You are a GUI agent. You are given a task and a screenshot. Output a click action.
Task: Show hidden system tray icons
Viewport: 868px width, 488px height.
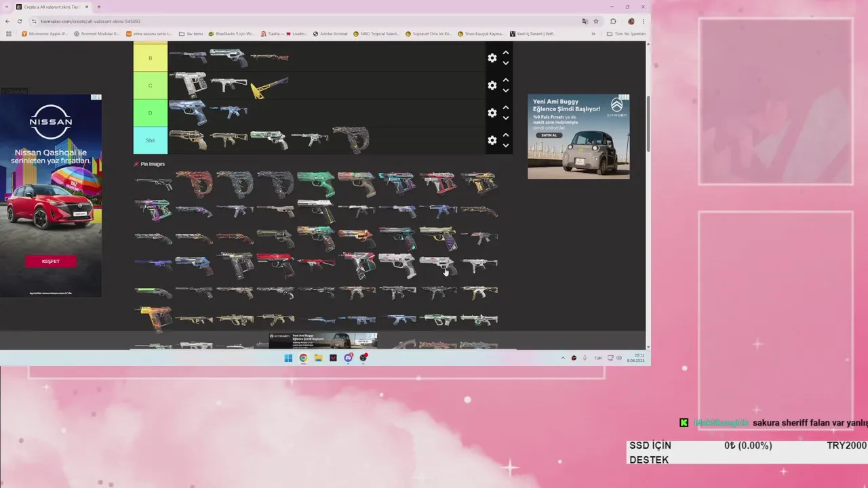tap(563, 358)
